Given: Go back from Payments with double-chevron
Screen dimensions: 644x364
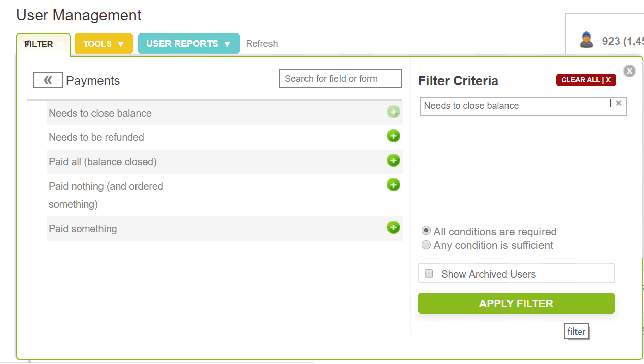Looking at the screenshot, I should (x=48, y=80).
